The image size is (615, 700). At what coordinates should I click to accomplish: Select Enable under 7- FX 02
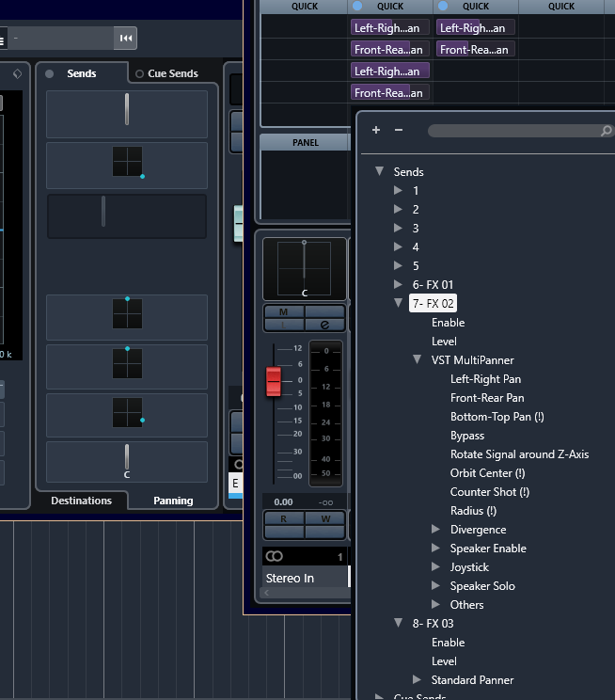[x=448, y=323]
